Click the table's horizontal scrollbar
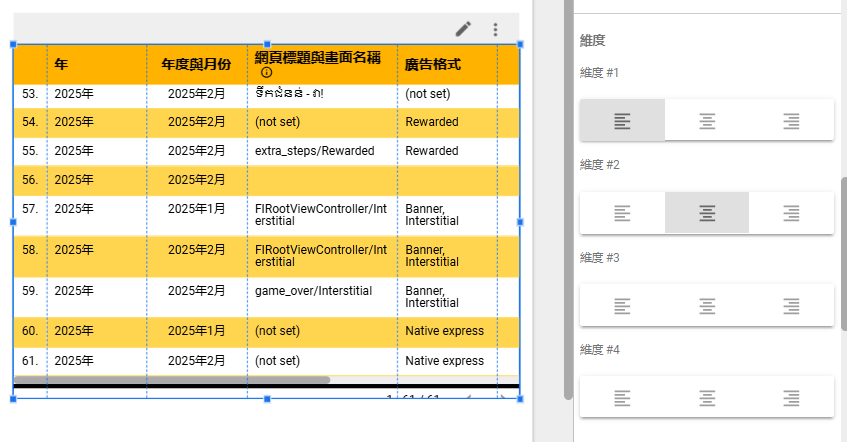 pyautogui.click(x=171, y=380)
